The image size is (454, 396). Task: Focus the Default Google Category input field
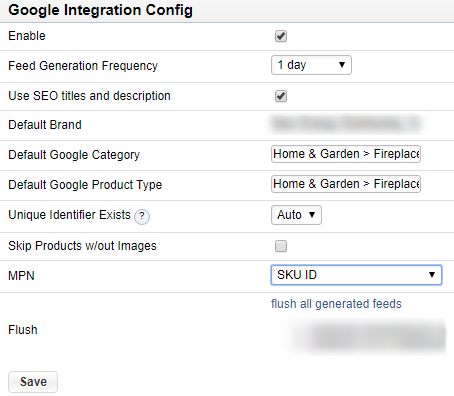tap(346, 154)
